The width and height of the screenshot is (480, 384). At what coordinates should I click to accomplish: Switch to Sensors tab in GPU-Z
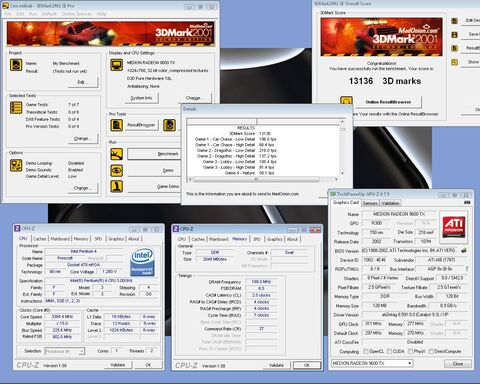click(370, 203)
